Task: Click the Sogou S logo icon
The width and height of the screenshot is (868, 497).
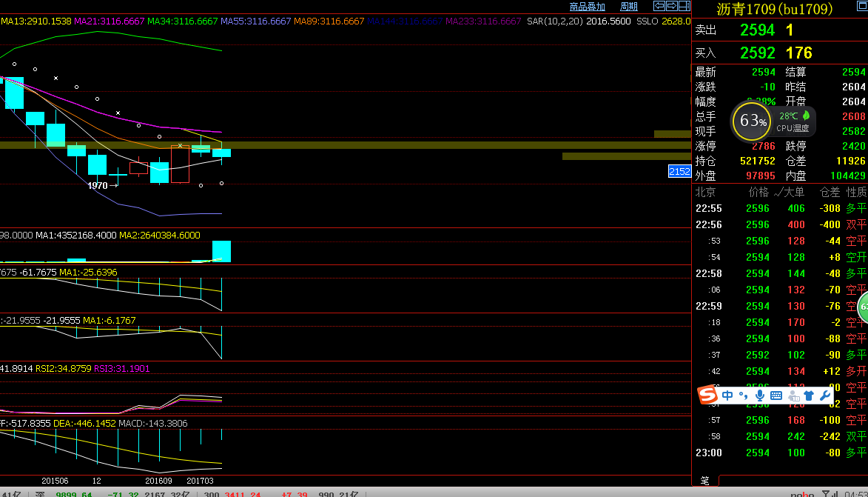Action: [x=707, y=395]
